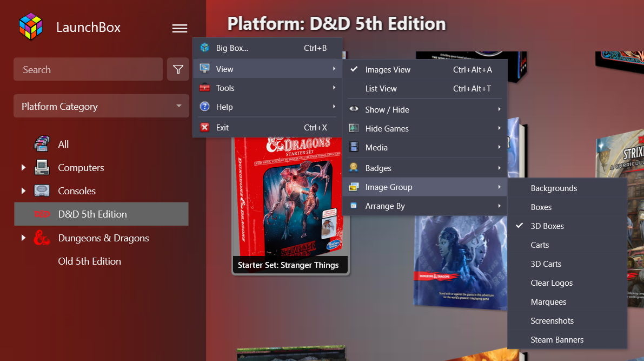Select the Tools menu label

225,88
